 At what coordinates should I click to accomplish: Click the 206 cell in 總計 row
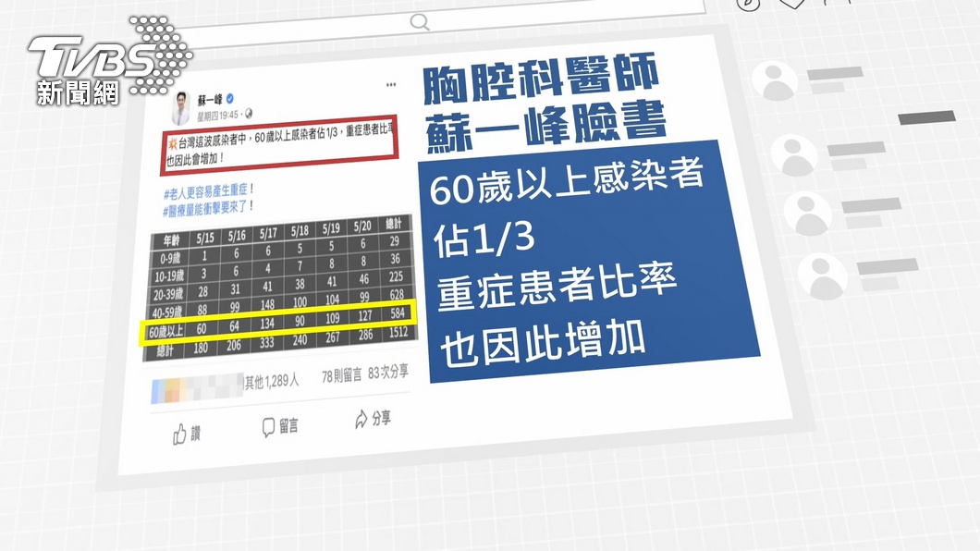(234, 346)
